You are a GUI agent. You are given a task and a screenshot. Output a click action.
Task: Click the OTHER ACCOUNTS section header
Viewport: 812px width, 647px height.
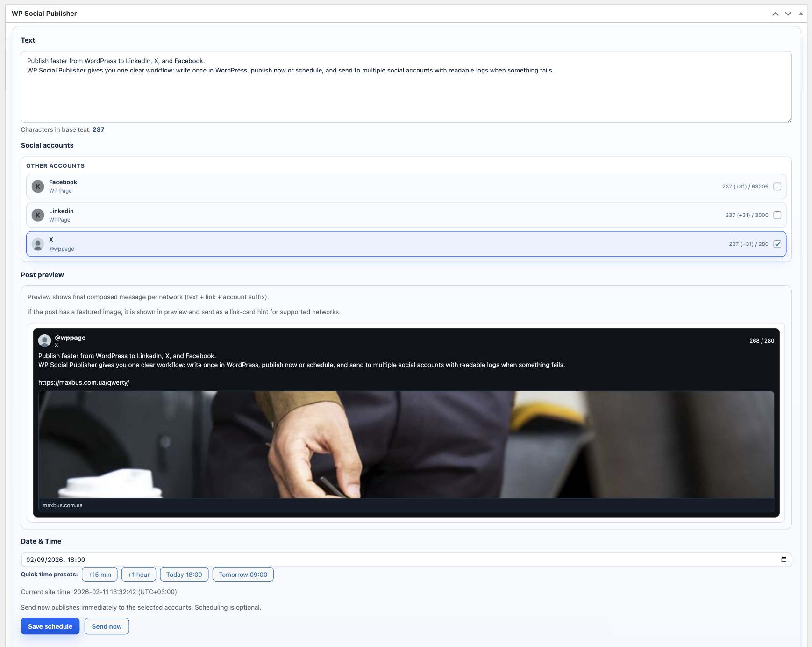click(x=56, y=165)
